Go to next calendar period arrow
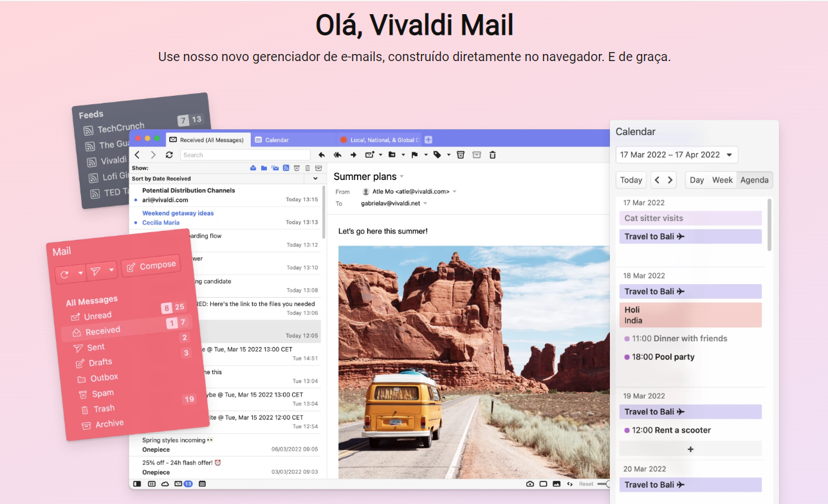828x504 pixels. (670, 180)
